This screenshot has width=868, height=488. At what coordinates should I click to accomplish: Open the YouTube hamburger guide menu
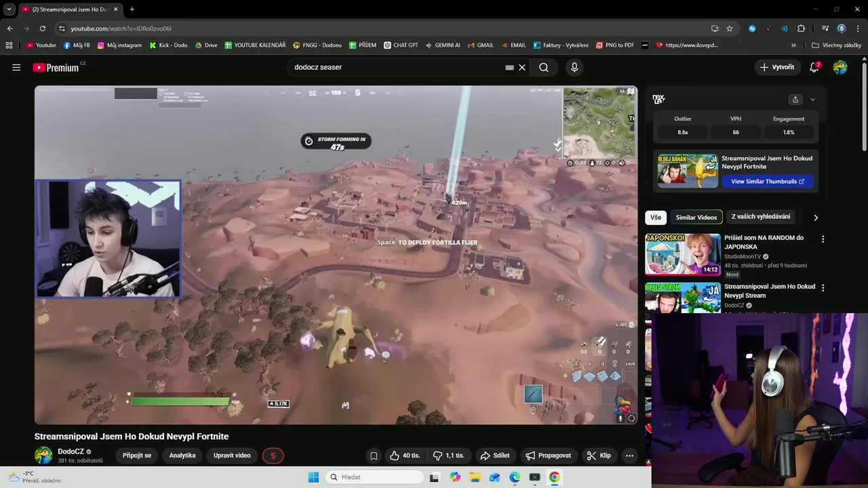point(16,67)
